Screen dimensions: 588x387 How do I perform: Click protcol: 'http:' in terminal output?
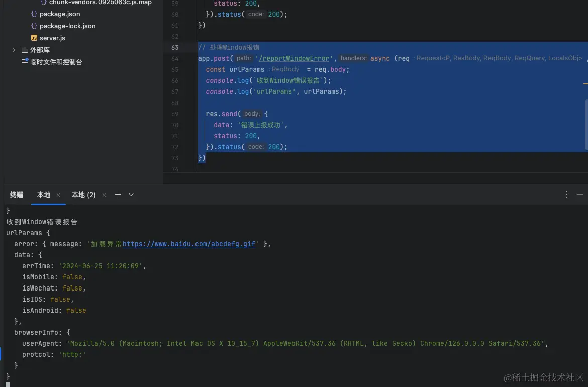(x=54, y=355)
